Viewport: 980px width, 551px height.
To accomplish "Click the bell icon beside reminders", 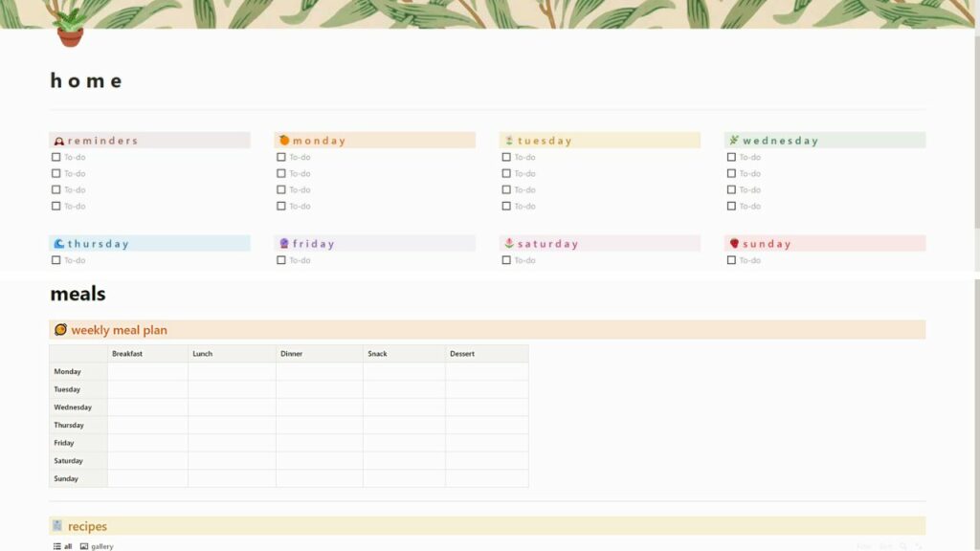I will [58, 140].
